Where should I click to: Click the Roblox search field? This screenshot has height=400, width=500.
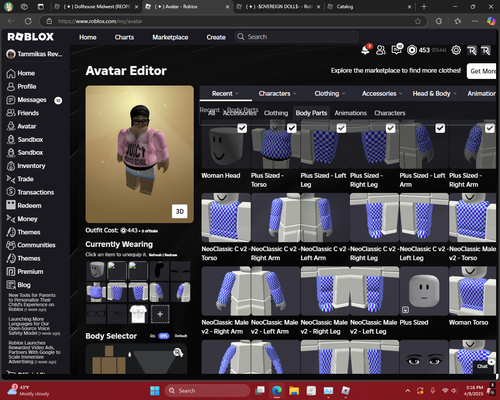click(x=297, y=37)
